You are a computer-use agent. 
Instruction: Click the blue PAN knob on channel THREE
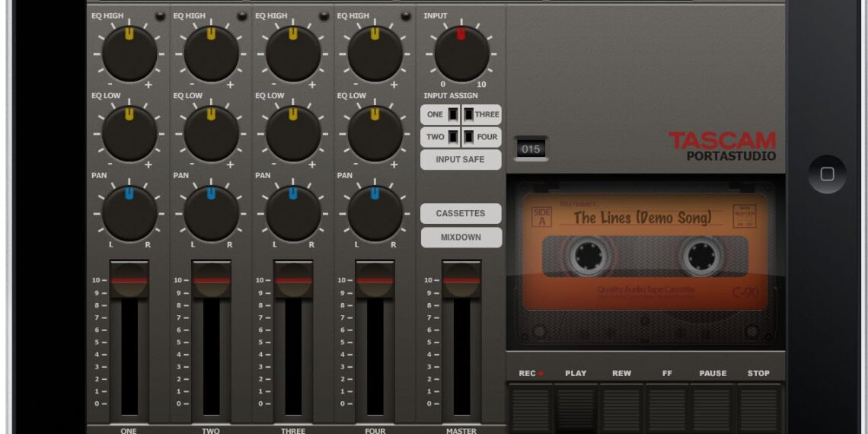(293, 213)
